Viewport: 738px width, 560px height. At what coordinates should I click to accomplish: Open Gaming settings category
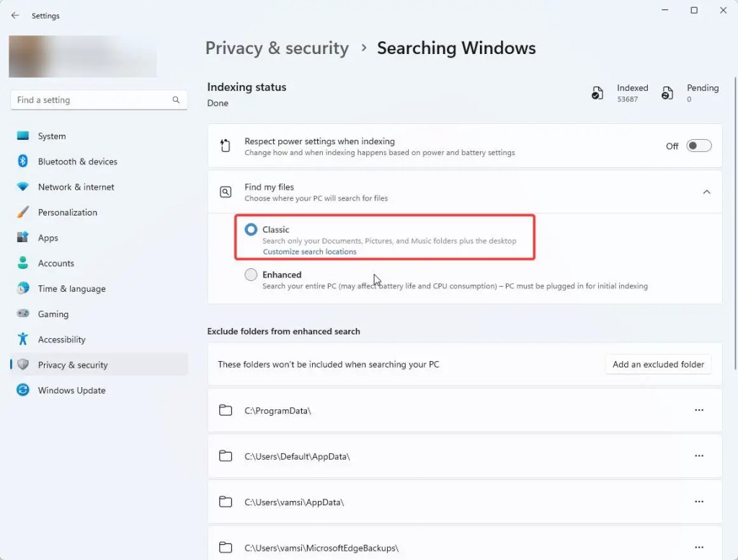click(99, 314)
